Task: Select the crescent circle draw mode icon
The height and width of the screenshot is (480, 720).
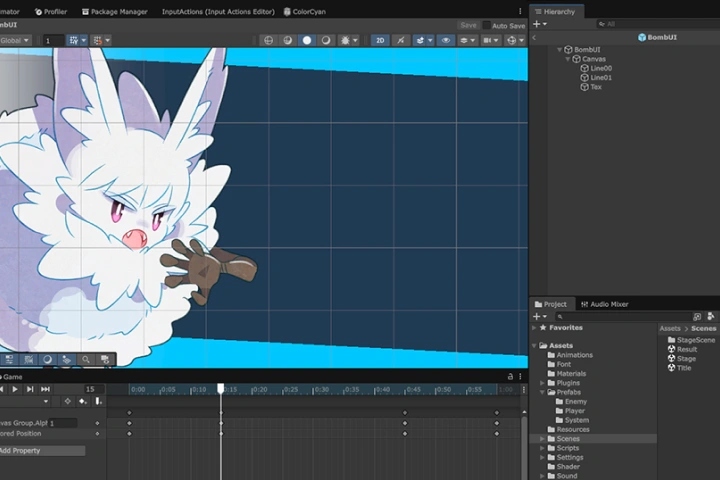Action: (x=326, y=40)
